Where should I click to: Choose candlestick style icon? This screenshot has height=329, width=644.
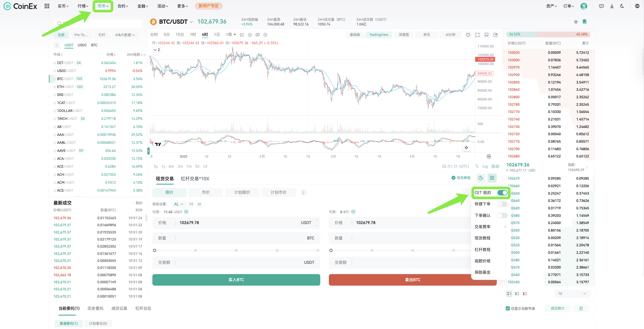(x=258, y=35)
